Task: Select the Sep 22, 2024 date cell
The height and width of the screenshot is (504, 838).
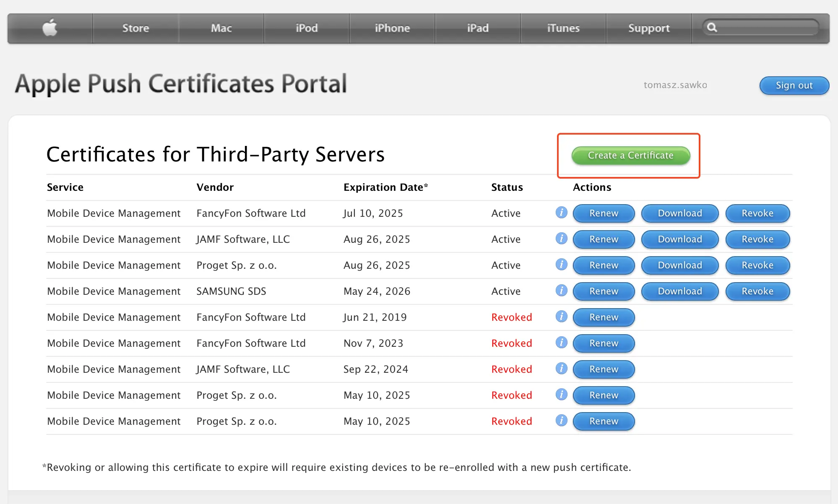Action: pyautogui.click(x=375, y=369)
